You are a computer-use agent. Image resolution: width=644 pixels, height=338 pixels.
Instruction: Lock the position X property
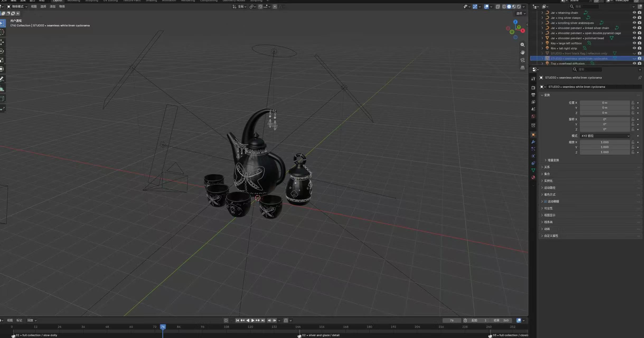(x=633, y=103)
